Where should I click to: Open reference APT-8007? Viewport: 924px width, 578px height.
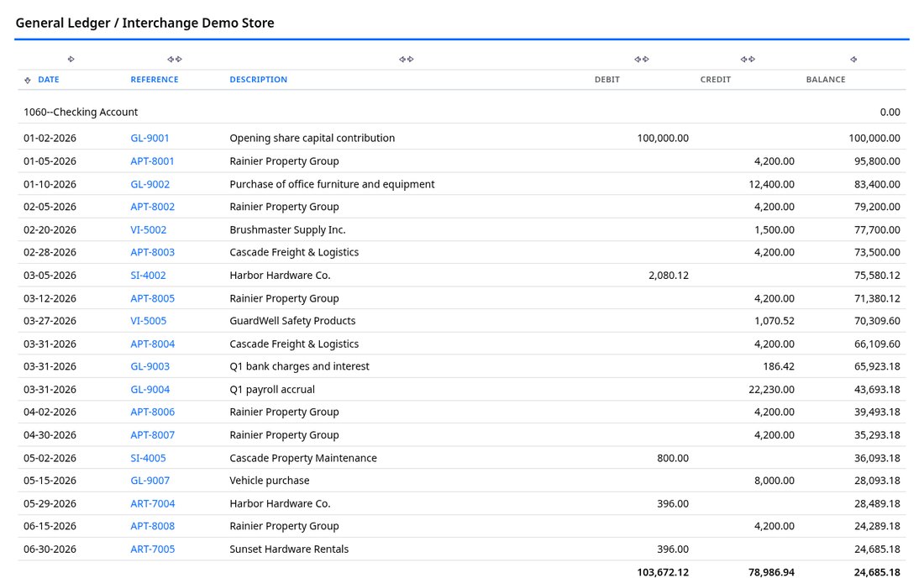[152, 435]
